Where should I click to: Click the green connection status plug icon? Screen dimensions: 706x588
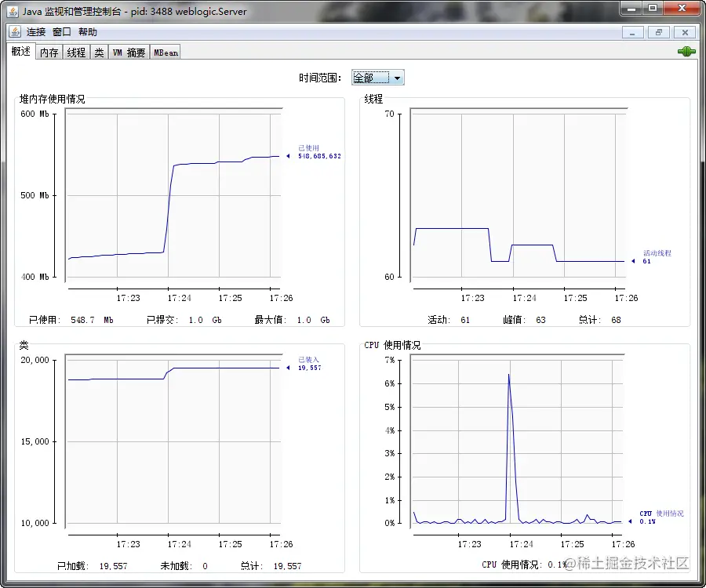tap(686, 52)
